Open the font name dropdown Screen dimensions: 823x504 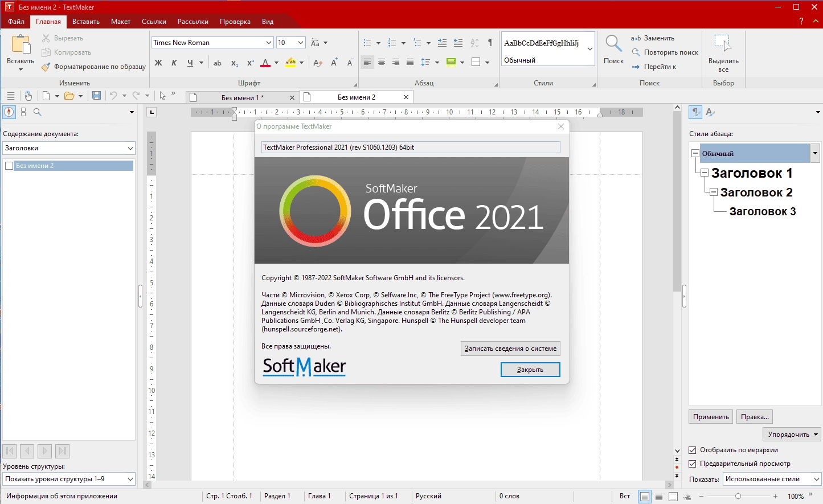pyautogui.click(x=269, y=43)
